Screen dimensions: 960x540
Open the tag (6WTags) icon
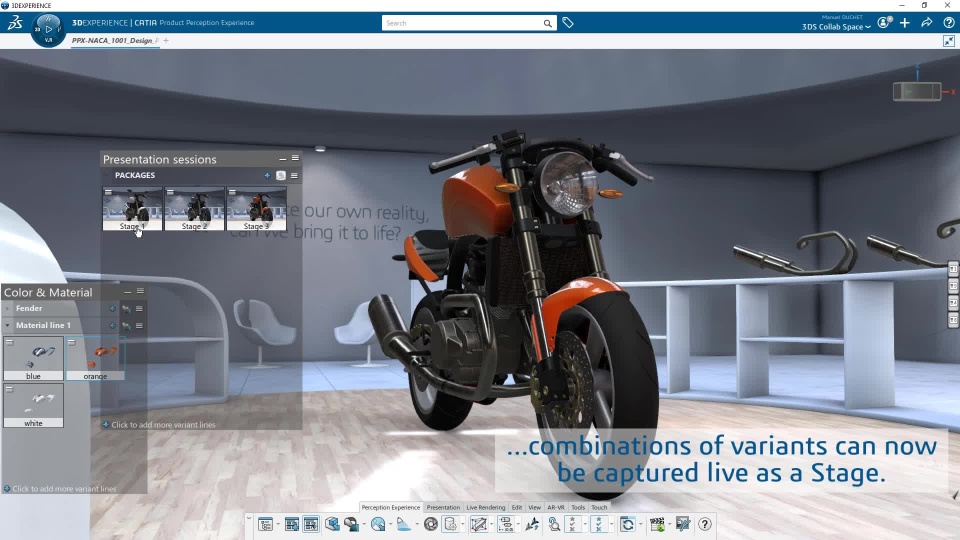click(x=568, y=23)
